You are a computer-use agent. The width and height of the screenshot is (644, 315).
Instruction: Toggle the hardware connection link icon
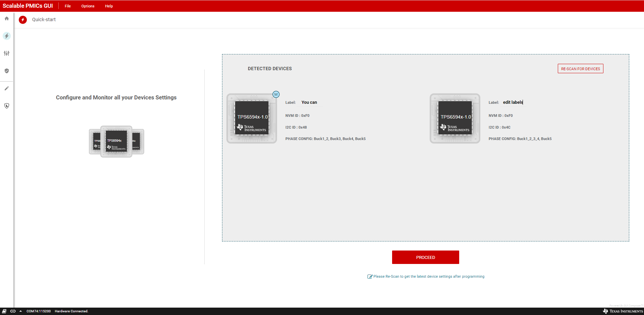coord(13,311)
